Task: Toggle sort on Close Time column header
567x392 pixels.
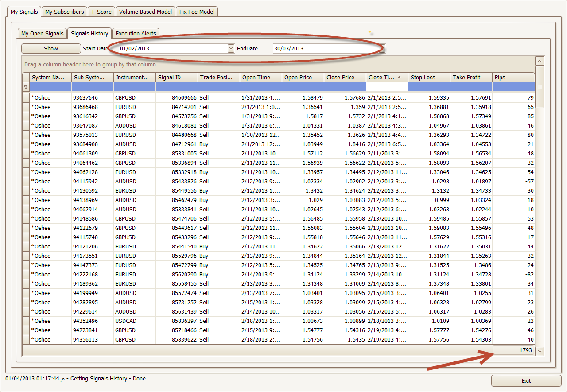Action: 387,77
